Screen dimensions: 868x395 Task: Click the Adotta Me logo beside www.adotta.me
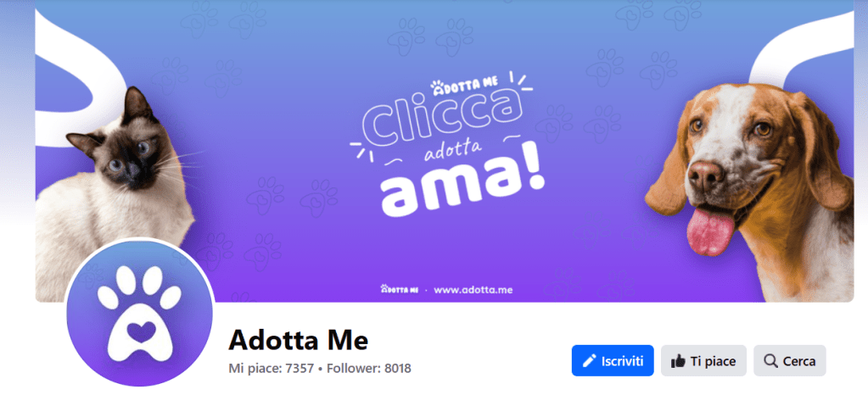pos(399,289)
